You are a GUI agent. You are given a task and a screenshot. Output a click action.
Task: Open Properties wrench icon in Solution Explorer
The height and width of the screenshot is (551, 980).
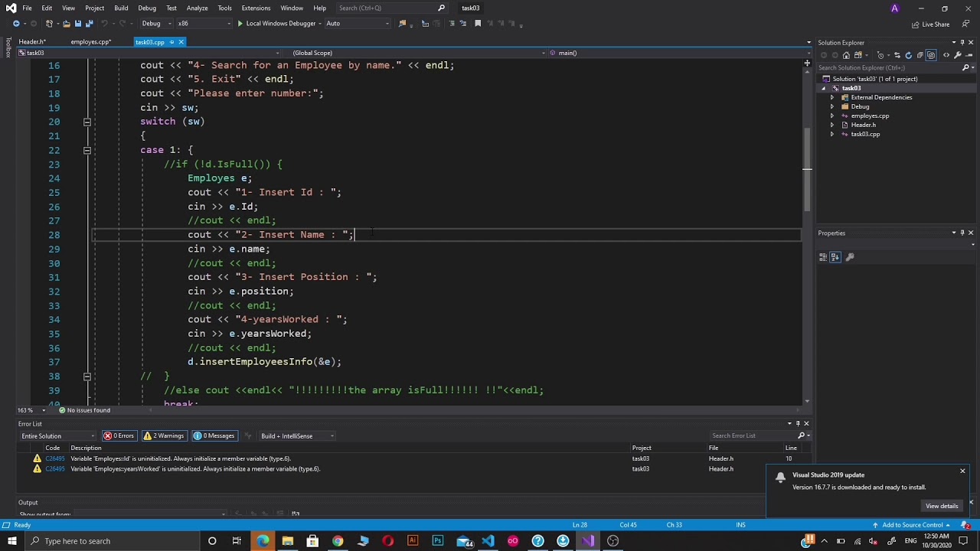click(x=958, y=55)
